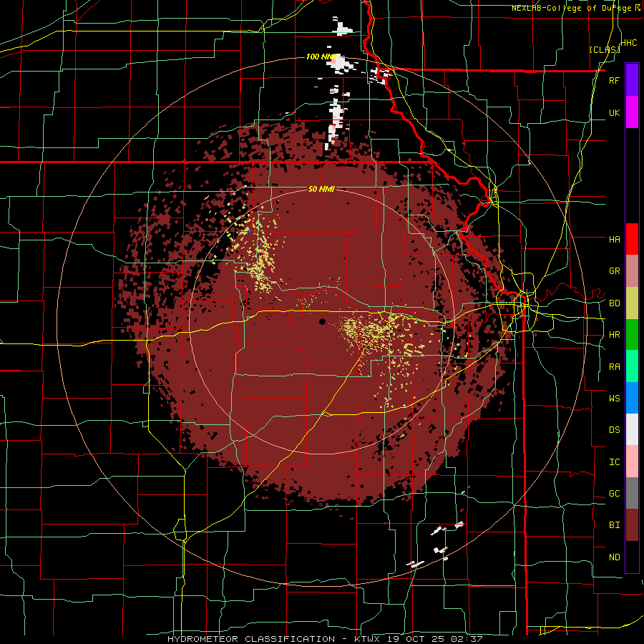Click the "GC" legend label

[614, 494]
